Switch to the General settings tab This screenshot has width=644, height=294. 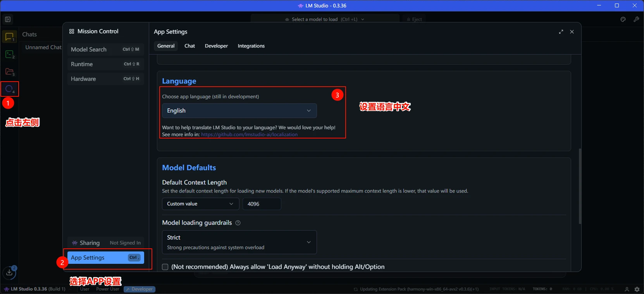(166, 46)
